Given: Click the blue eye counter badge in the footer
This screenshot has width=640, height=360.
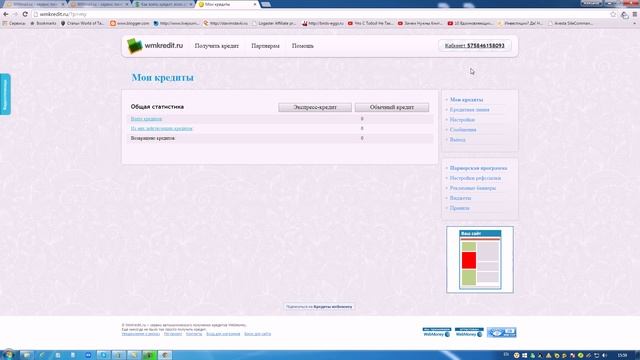Looking at the screenshot, I should [502, 332].
